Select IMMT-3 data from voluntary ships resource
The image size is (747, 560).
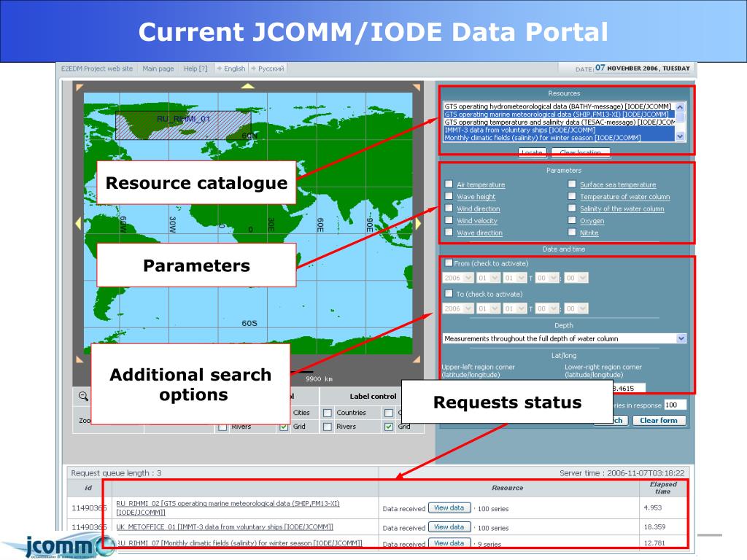pos(560,130)
